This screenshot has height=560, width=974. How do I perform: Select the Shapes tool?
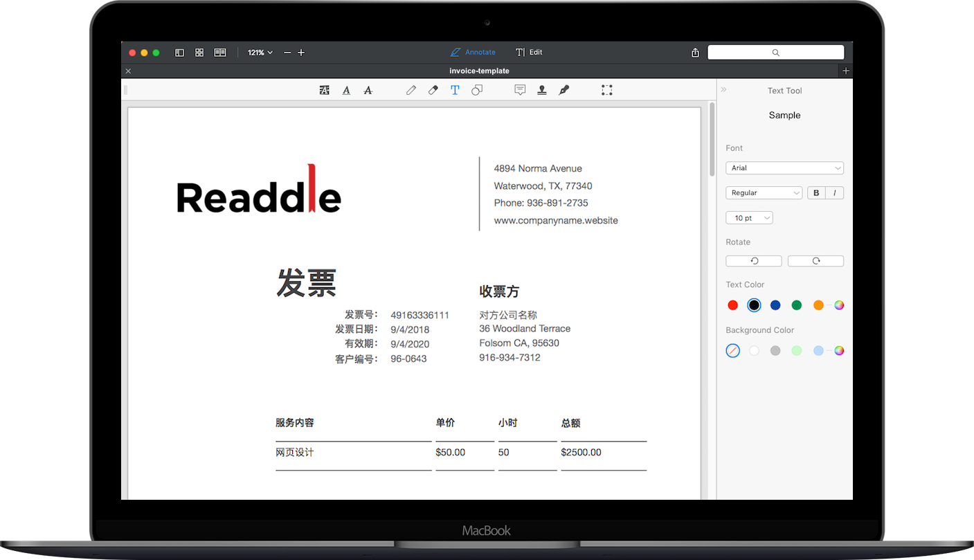pyautogui.click(x=477, y=90)
